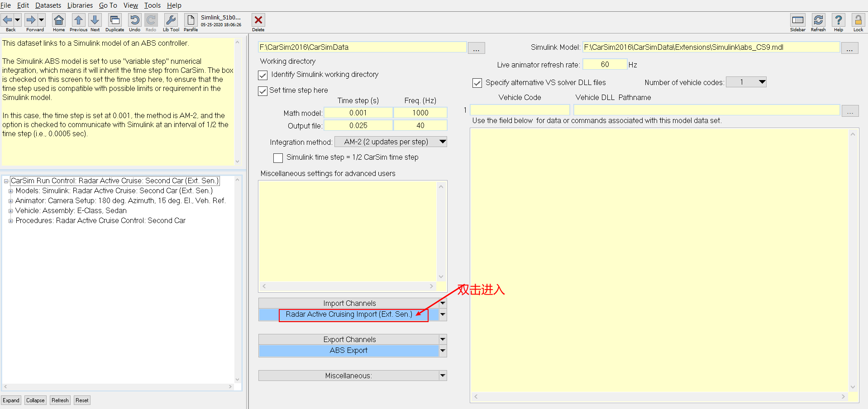Open the Back history dropdown arrow
Viewport: 868px width, 409px height.
click(18, 20)
